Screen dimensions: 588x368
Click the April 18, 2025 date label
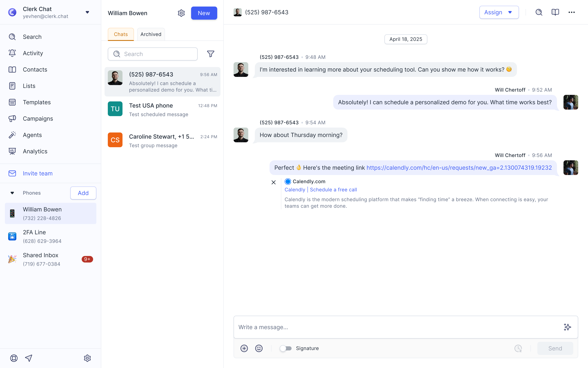point(406,39)
